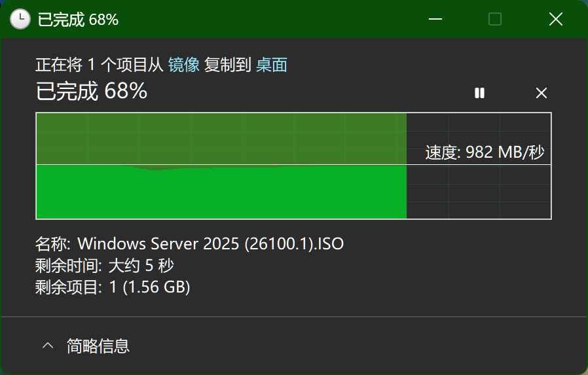Image resolution: width=588 pixels, height=375 pixels.
Task: Click the title bar text 已完成 68%
Action: click(78, 19)
